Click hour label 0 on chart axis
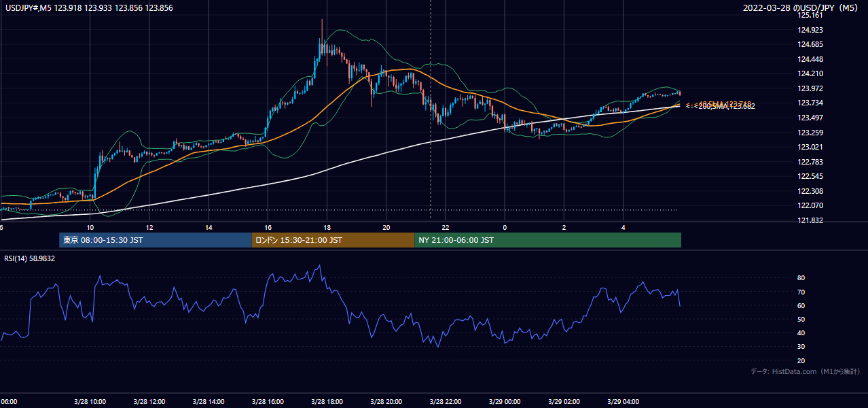The height and width of the screenshot is (408, 868). point(505,227)
